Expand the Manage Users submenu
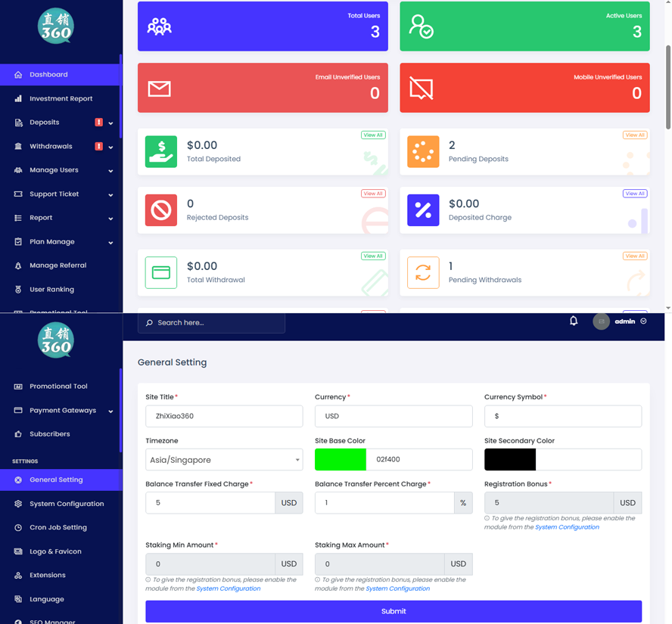 pyautogui.click(x=61, y=170)
